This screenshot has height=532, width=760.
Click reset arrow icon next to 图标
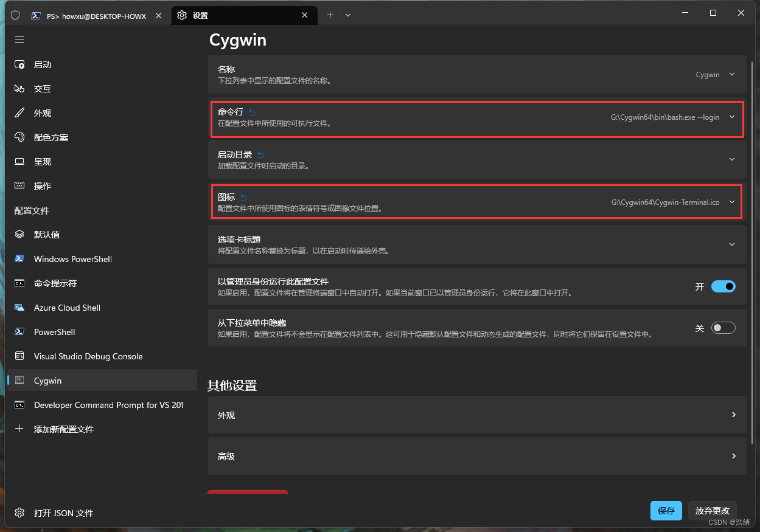pyautogui.click(x=243, y=197)
